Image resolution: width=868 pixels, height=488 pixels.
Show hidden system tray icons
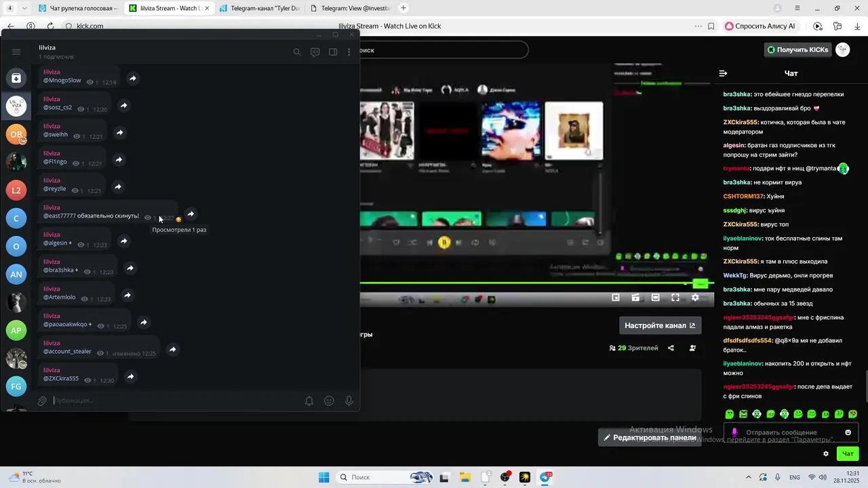[x=749, y=477]
